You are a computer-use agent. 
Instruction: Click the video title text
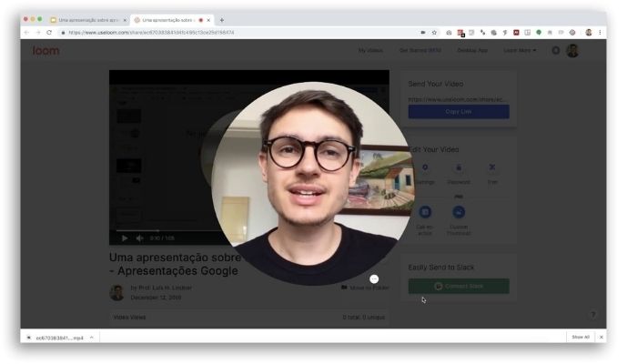pyautogui.click(x=176, y=264)
